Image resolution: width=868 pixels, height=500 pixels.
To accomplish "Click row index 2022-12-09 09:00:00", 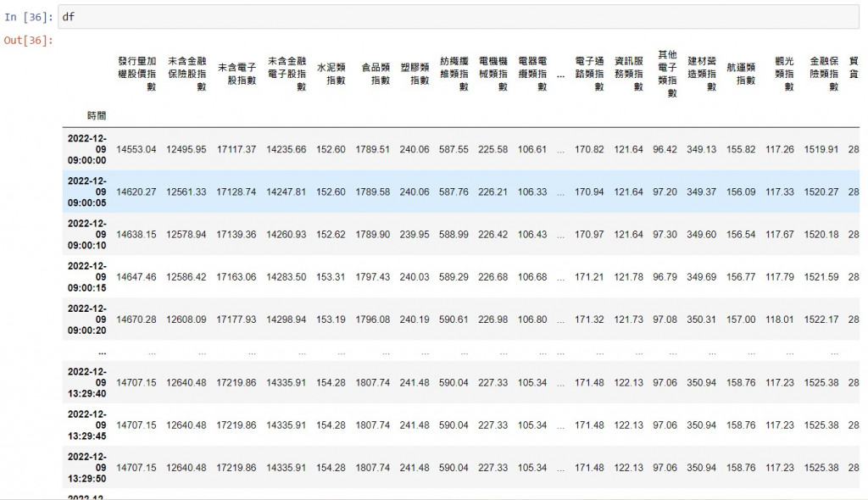I will point(87,149).
